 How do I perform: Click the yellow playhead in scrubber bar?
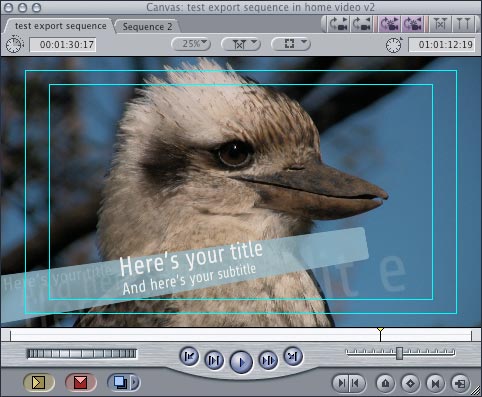[380, 334]
